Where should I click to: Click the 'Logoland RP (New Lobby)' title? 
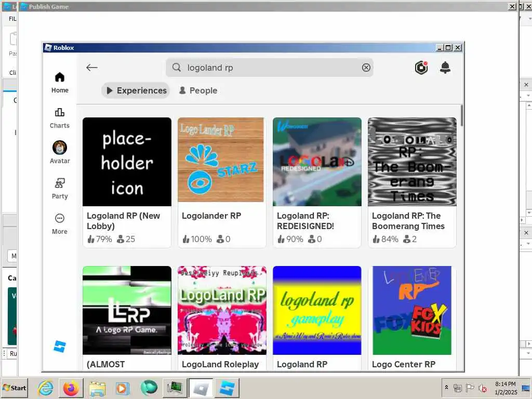click(124, 221)
